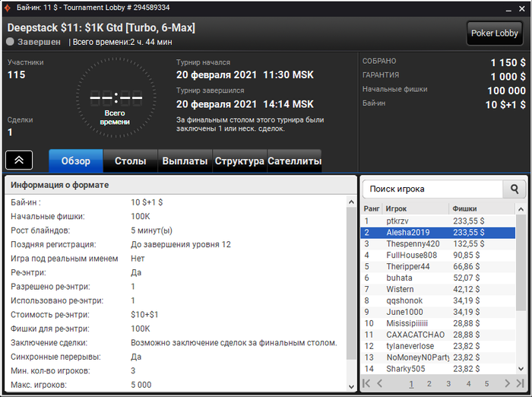532x397 pixels.
Task: Click the search magnifier icon
Action: [x=515, y=189]
